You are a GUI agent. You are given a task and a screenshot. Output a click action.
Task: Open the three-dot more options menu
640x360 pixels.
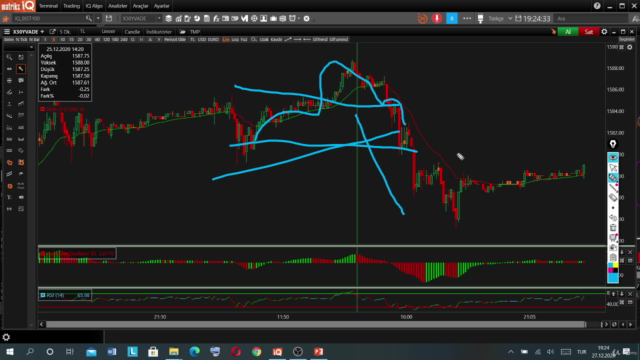click(x=467, y=18)
